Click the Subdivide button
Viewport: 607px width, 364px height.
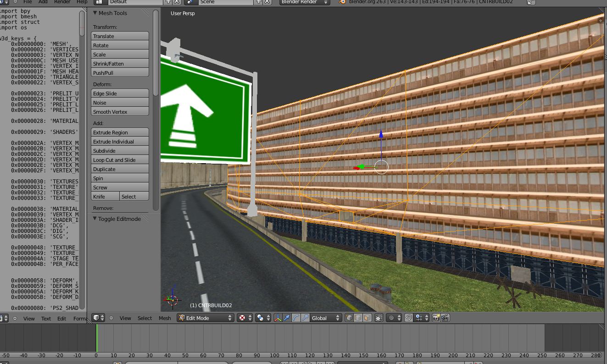pyautogui.click(x=120, y=151)
